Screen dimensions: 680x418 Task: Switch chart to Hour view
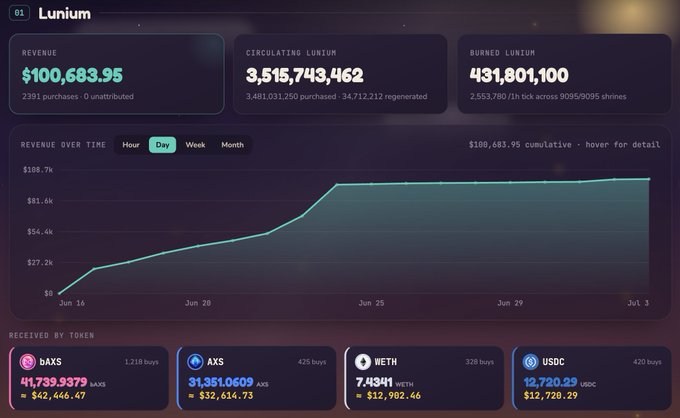tap(131, 145)
